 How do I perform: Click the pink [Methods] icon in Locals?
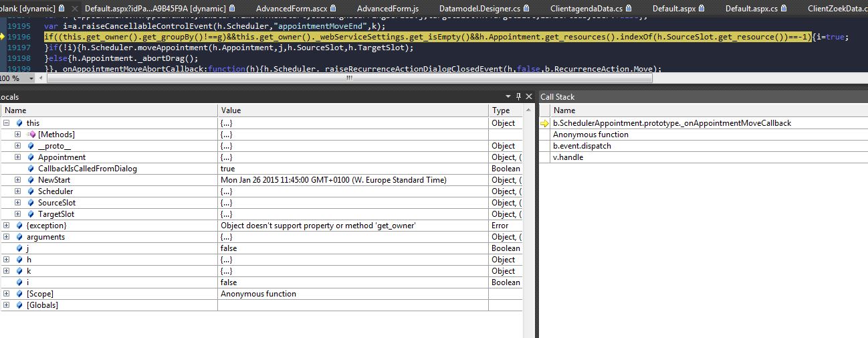click(31, 135)
